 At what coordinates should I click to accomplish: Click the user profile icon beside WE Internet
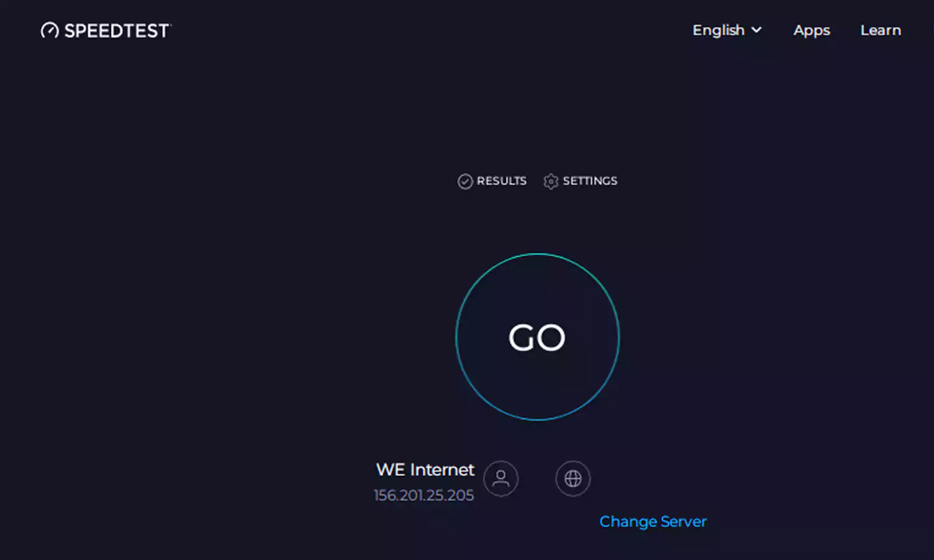tap(501, 478)
